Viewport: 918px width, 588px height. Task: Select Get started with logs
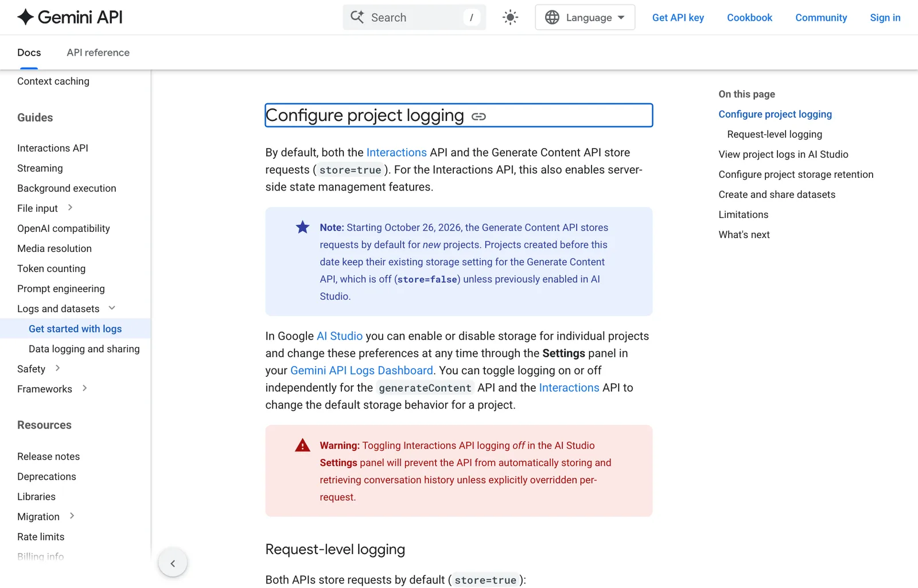[75, 329]
